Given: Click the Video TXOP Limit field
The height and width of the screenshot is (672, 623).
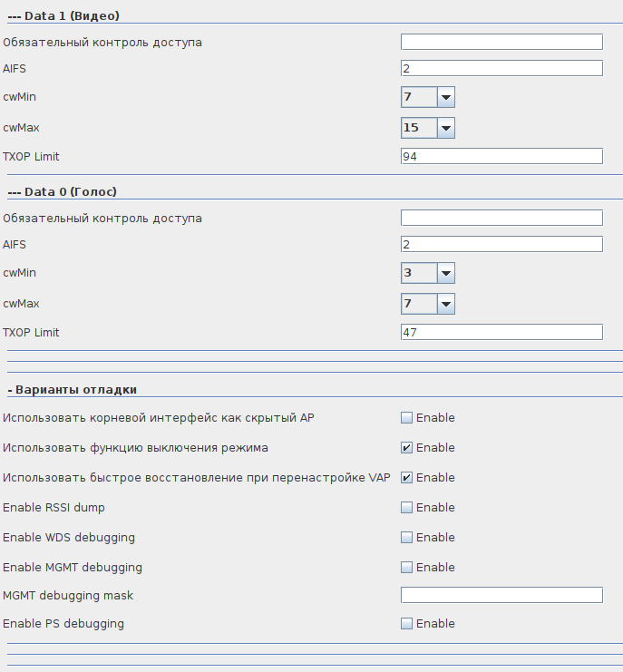Looking at the screenshot, I should 501,157.
